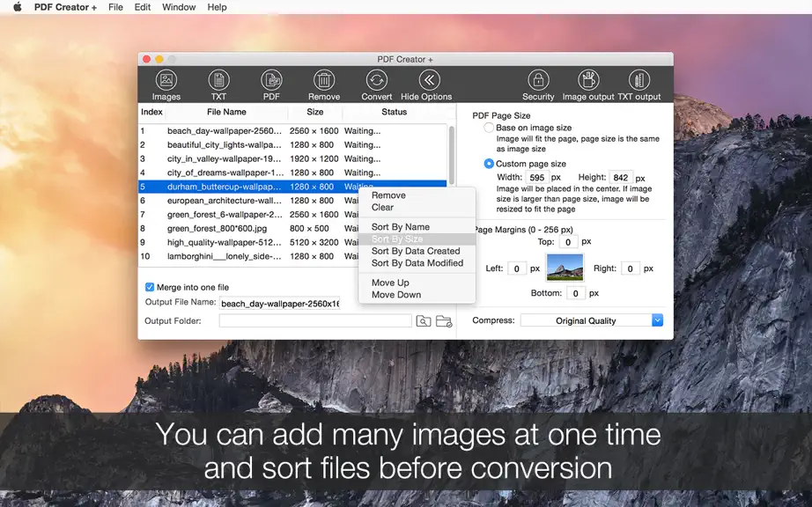Choose Sort By Name in context menu
Viewport: 812px width, 507px height.
click(401, 226)
